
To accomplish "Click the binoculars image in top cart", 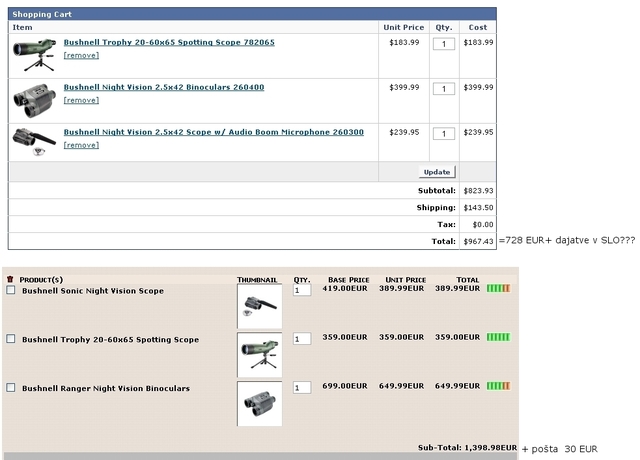I will click(x=34, y=100).
